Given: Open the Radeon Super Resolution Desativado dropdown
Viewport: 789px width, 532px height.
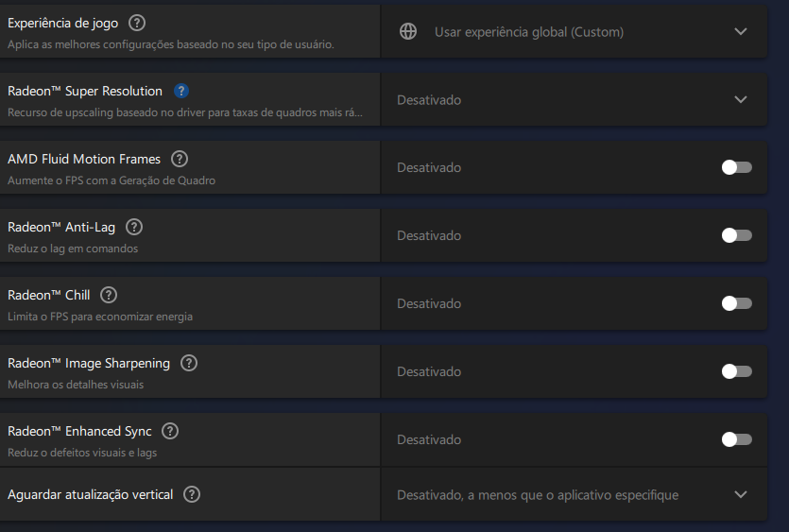Looking at the screenshot, I should click(x=574, y=99).
